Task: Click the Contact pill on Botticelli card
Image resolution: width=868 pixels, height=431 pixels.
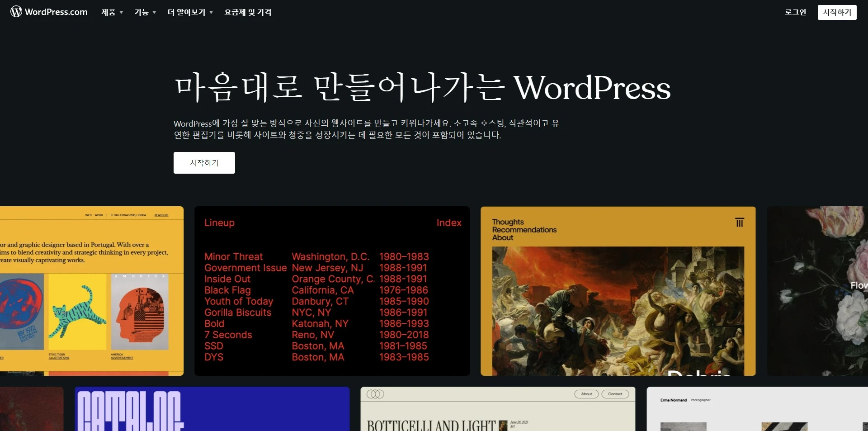Action: coord(615,394)
